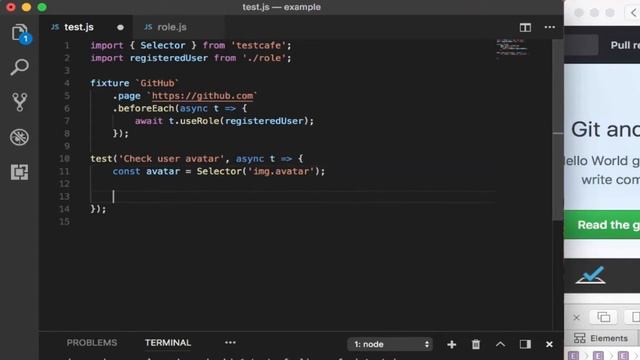Split the editor with the split icon
The width and height of the screenshot is (640, 360).
(525, 27)
